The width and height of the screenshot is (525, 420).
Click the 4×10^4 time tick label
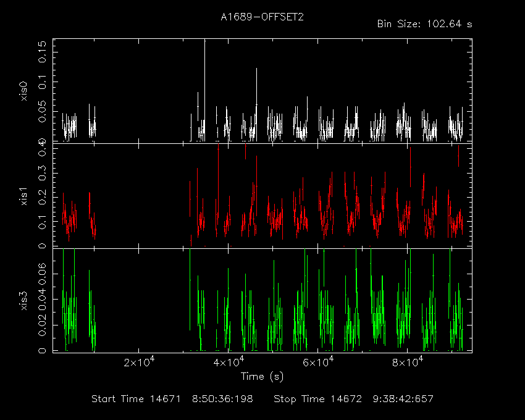pos(229,362)
